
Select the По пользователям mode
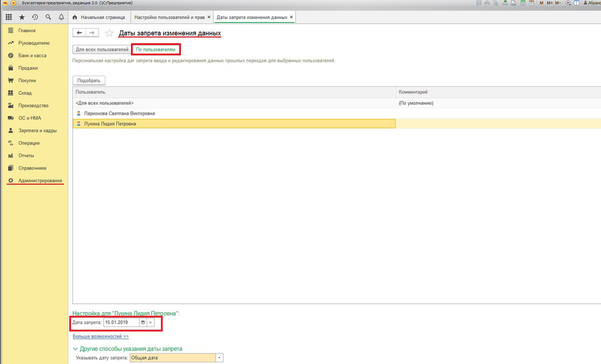point(156,50)
